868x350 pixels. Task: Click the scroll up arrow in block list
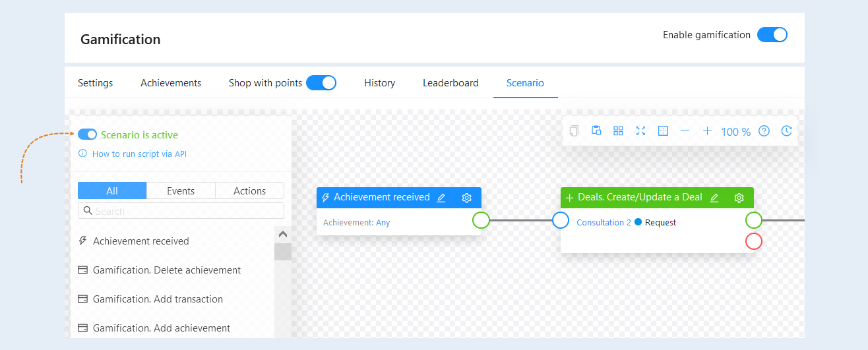pyautogui.click(x=283, y=234)
